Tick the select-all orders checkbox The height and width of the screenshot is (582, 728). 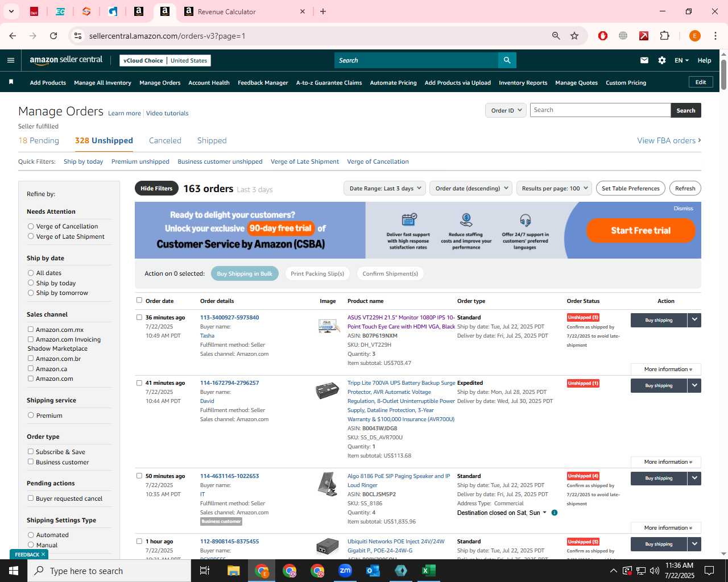[139, 300]
